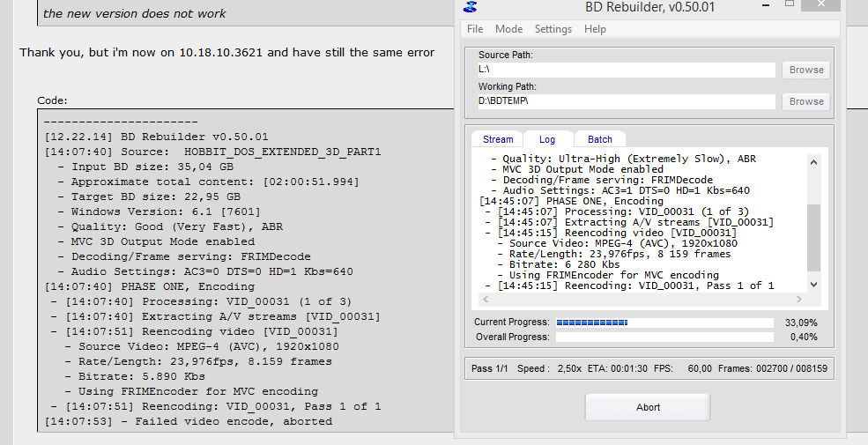Click 'Quality: Good (Very Fast), ABR' in forum code
The image size is (868, 445).
[176, 226]
